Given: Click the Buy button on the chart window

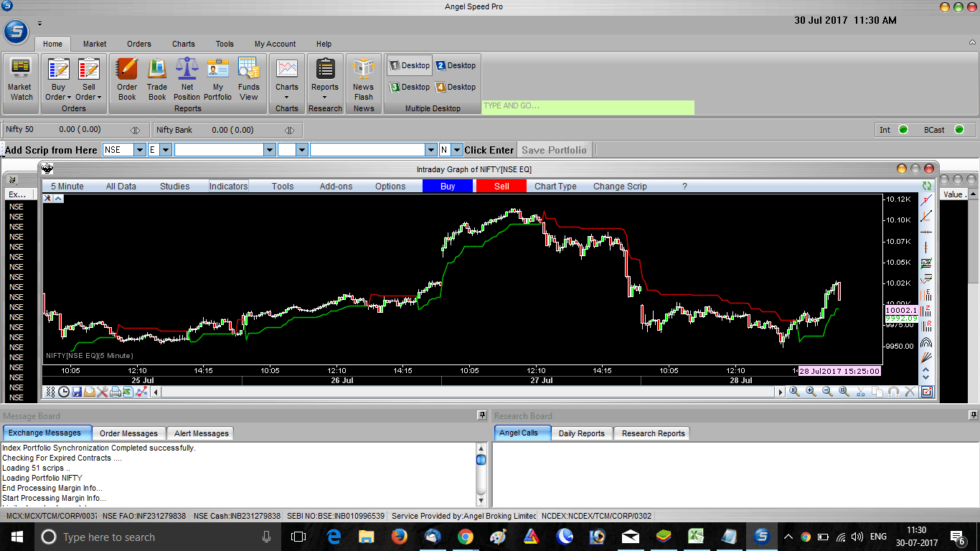Looking at the screenshot, I should [447, 186].
